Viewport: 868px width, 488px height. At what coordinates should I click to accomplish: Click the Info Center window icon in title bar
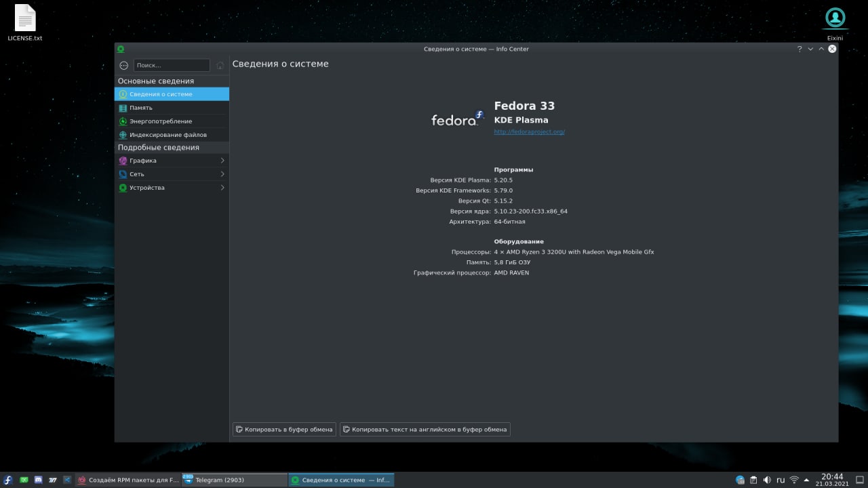[121, 49]
